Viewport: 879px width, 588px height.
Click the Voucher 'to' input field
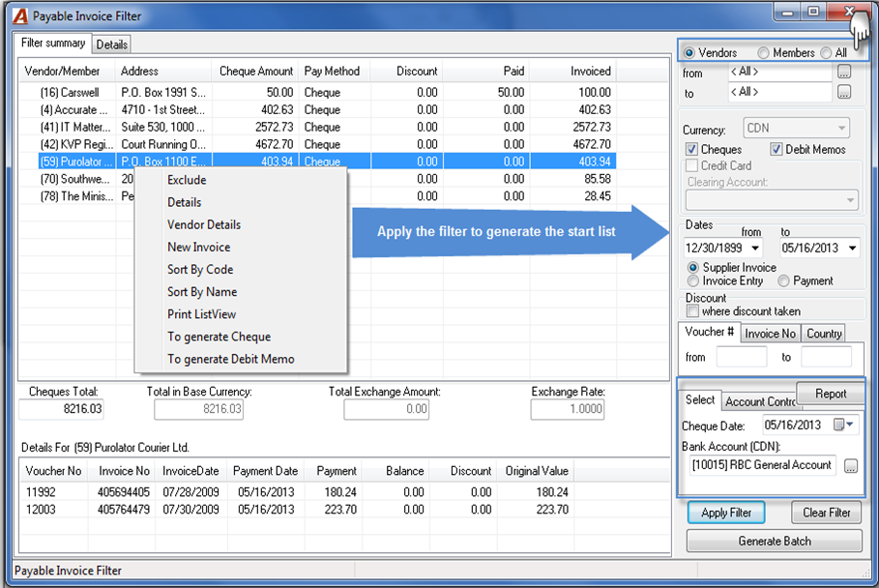point(827,357)
